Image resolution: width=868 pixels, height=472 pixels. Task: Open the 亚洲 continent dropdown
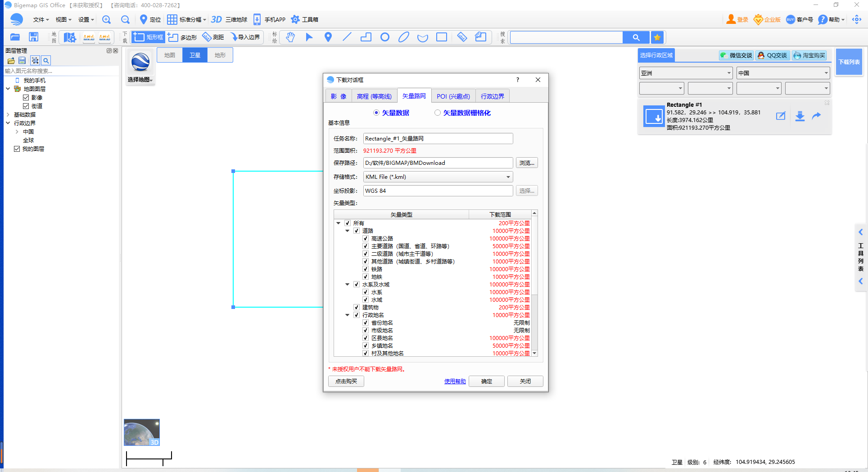(686, 73)
